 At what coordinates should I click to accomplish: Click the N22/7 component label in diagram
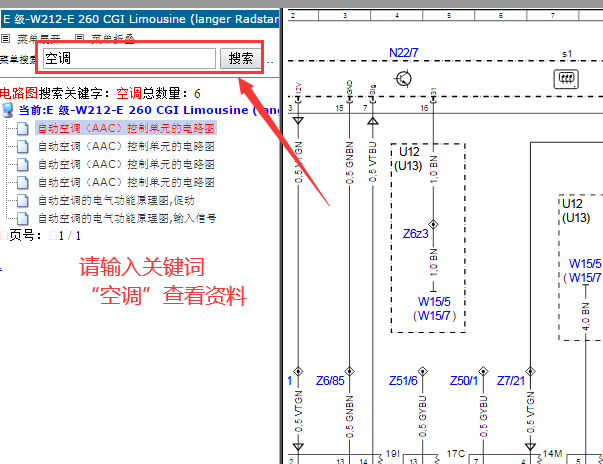[x=403, y=53]
